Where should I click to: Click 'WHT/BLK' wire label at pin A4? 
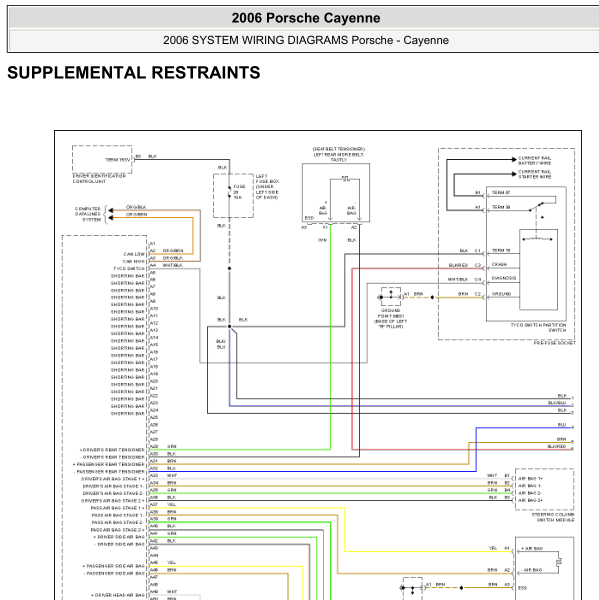click(172, 265)
